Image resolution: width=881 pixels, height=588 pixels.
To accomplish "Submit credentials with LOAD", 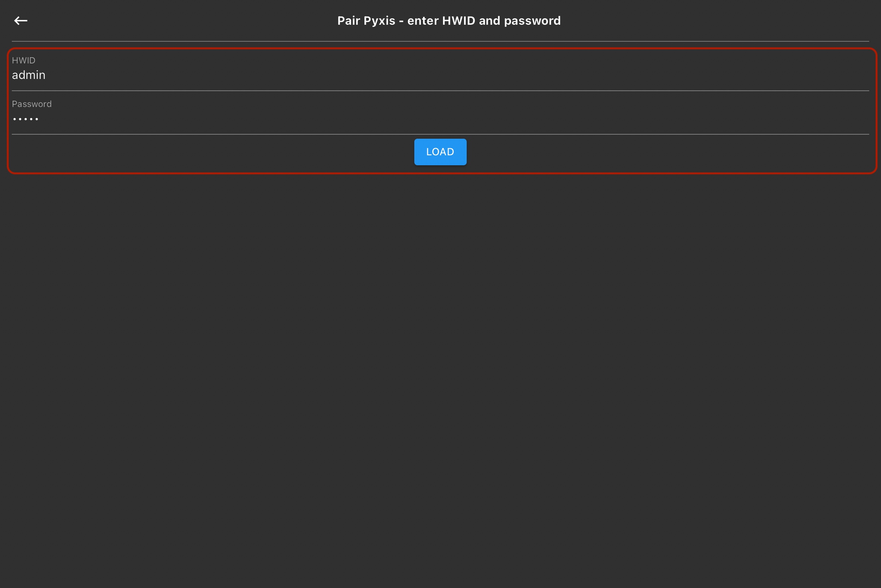I will (440, 152).
